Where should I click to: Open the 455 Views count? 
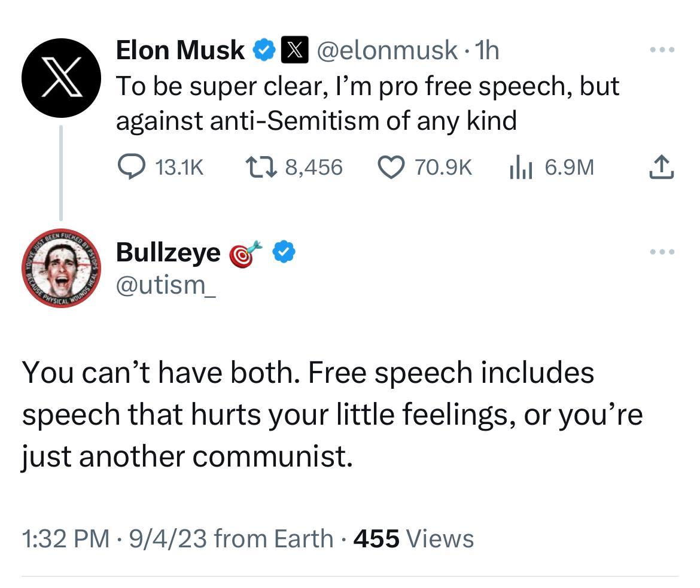click(413, 538)
